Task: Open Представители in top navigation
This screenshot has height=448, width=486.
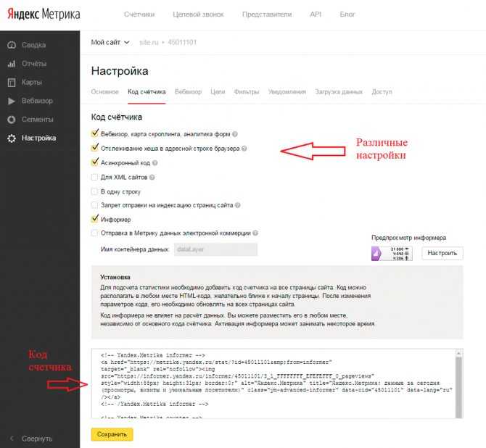Action: click(x=267, y=14)
